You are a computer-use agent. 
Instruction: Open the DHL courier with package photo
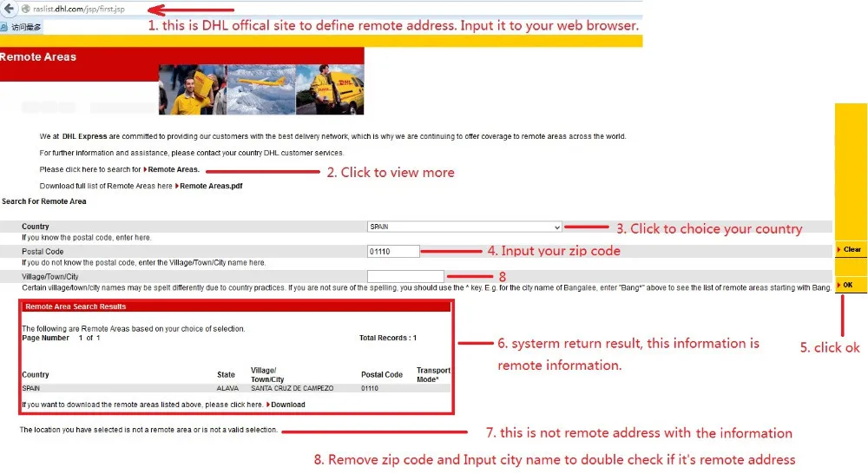tap(193, 89)
